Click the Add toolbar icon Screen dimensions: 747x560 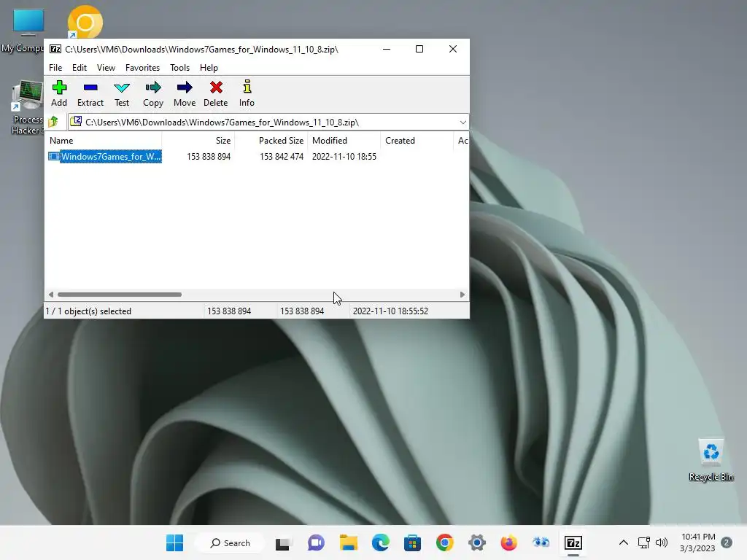click(59, 93)
